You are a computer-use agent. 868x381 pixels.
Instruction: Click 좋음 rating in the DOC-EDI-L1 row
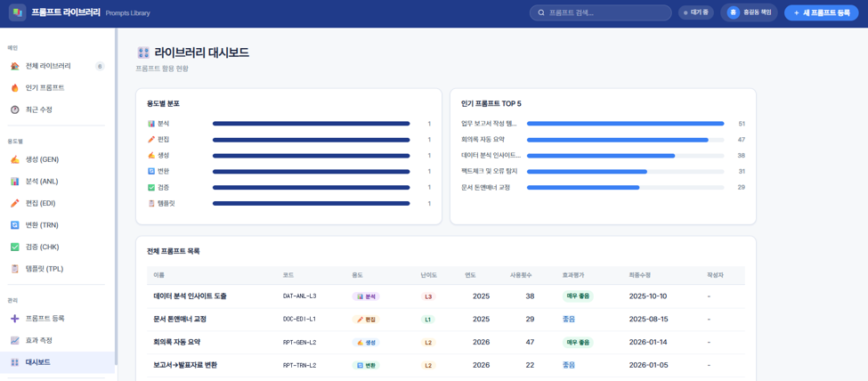[569, 320]
